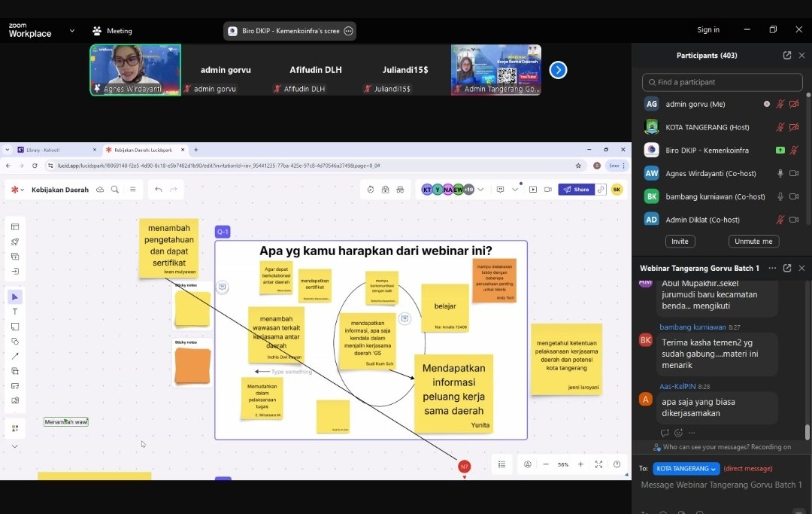Open the Lucidspark hamburger menu
The height and width of the screenshot is (514, 812).
pos(132,190)
